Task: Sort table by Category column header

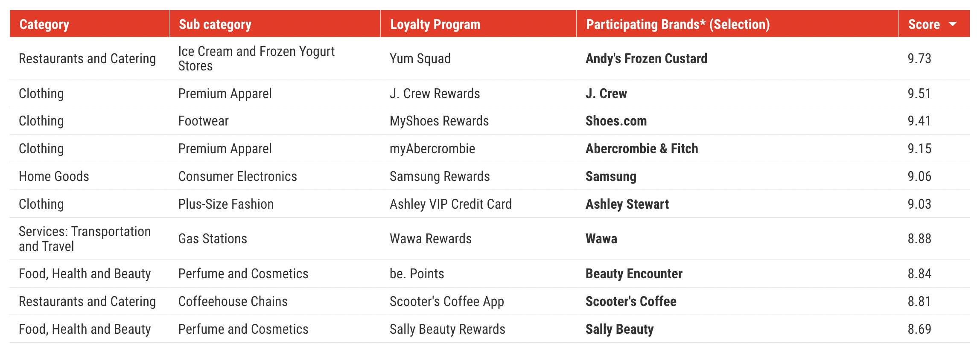Action: [44, 25]
